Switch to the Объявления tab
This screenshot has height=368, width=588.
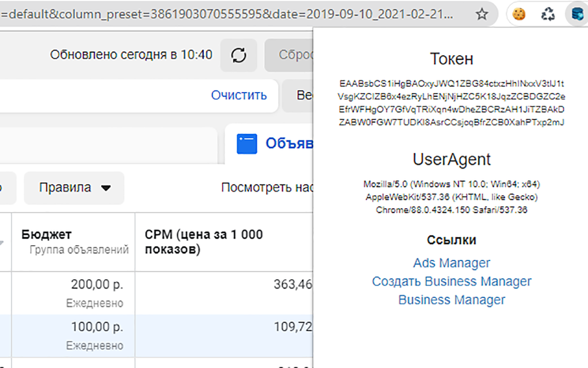(288, 144)
